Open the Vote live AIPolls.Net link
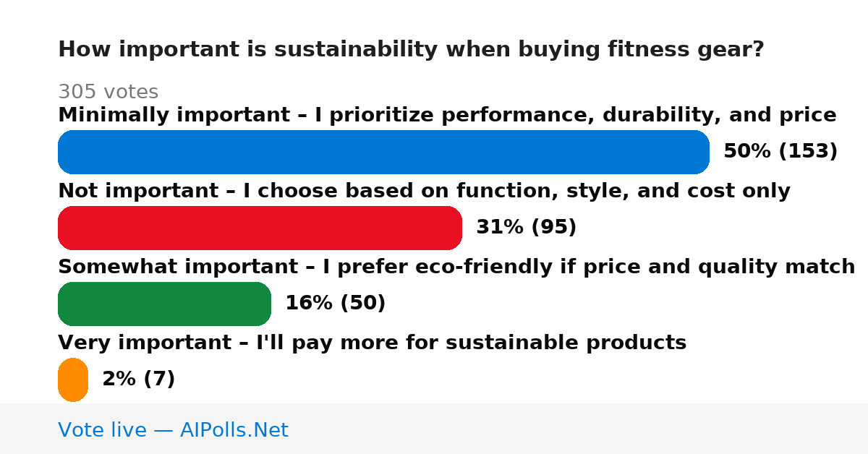Image resolution: width=868 pixels, height=454 pixels. pos(173,430)
